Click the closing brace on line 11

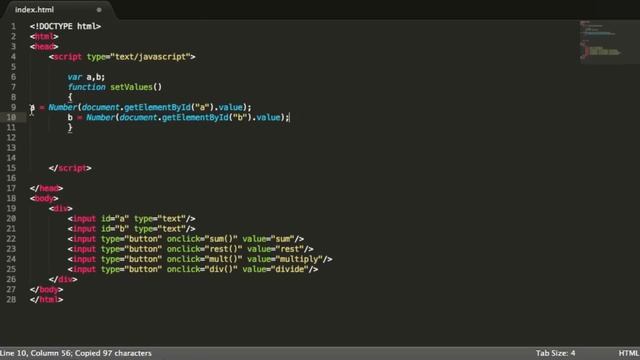coord(70,127)
